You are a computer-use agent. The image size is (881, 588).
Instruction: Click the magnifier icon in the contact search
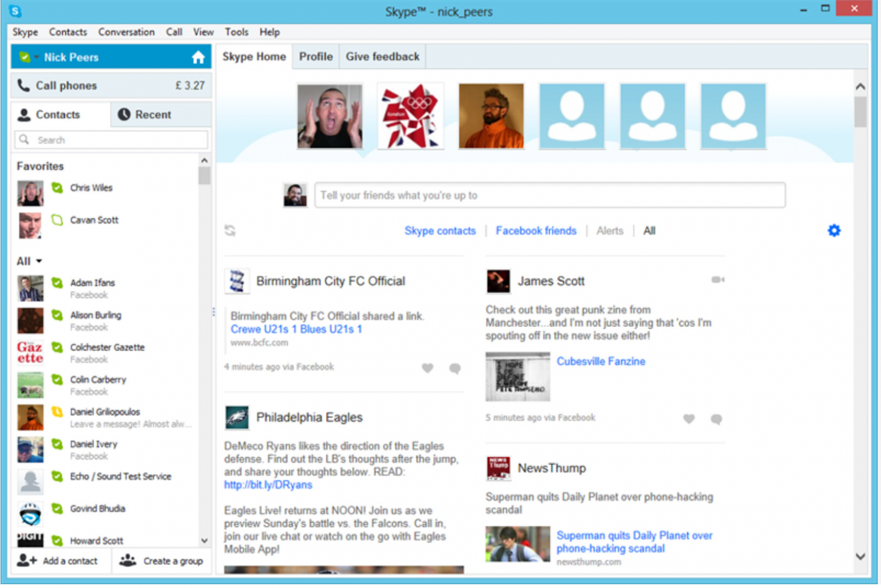click(24, 140)
